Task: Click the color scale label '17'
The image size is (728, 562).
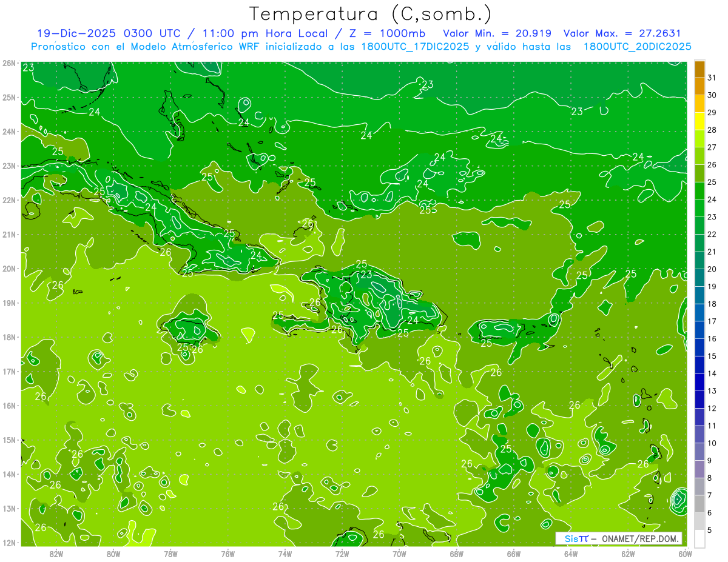Action: point(712,321)
